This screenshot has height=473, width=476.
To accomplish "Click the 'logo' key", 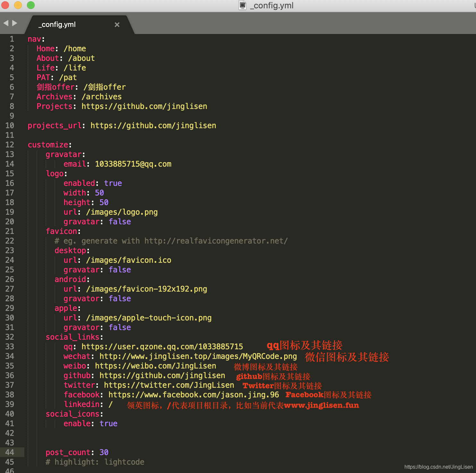I will pos(55,174).
